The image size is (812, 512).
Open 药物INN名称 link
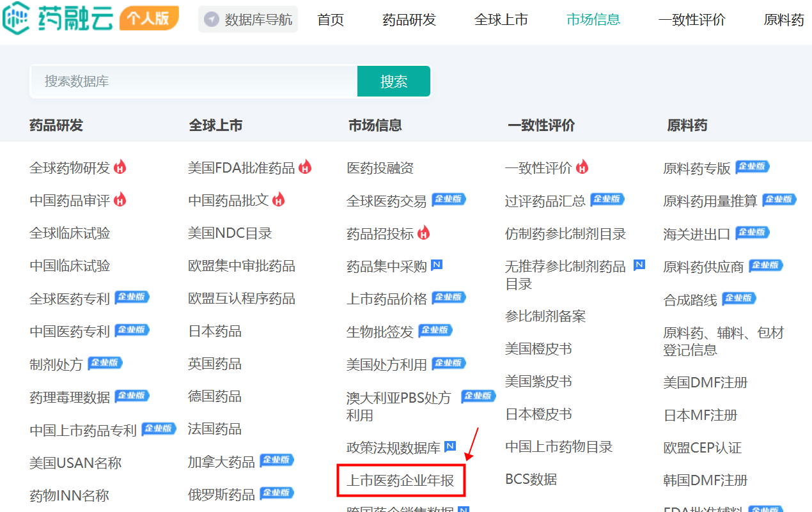click(69, 495)
